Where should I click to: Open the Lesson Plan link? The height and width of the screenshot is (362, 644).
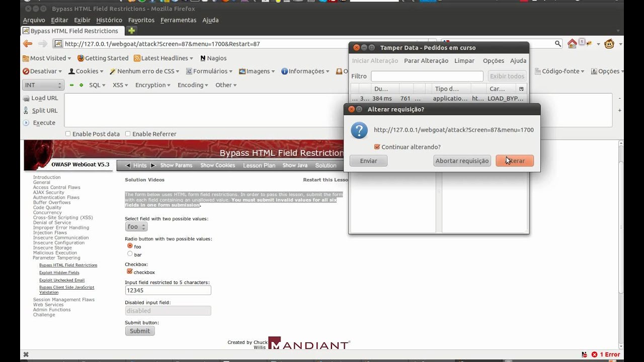(x=259, y=165)
